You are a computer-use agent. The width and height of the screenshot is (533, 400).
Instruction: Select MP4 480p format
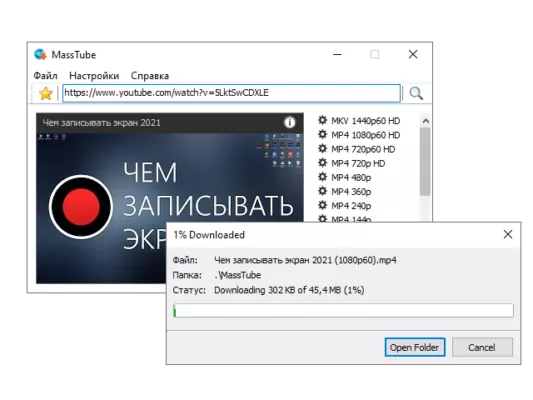(351, 177)
